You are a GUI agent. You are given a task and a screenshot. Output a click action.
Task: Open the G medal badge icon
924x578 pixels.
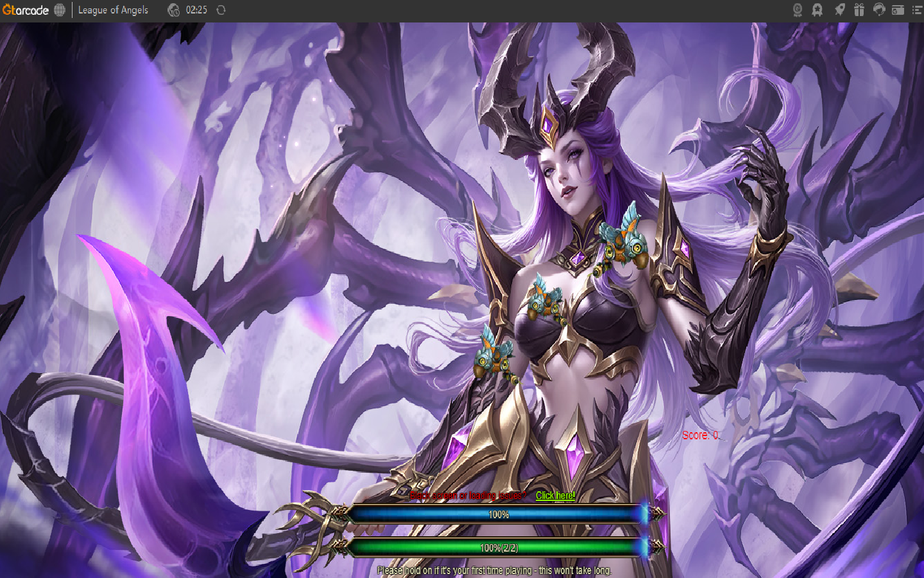(798, 10)
